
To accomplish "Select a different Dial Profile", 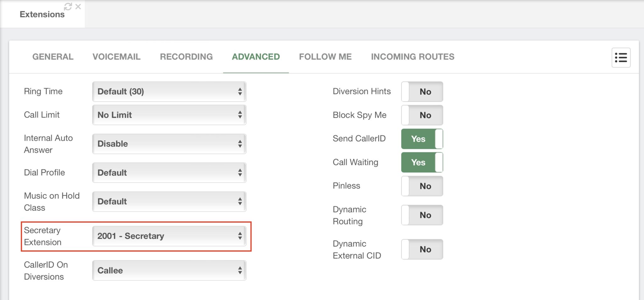I will [169, 173].
